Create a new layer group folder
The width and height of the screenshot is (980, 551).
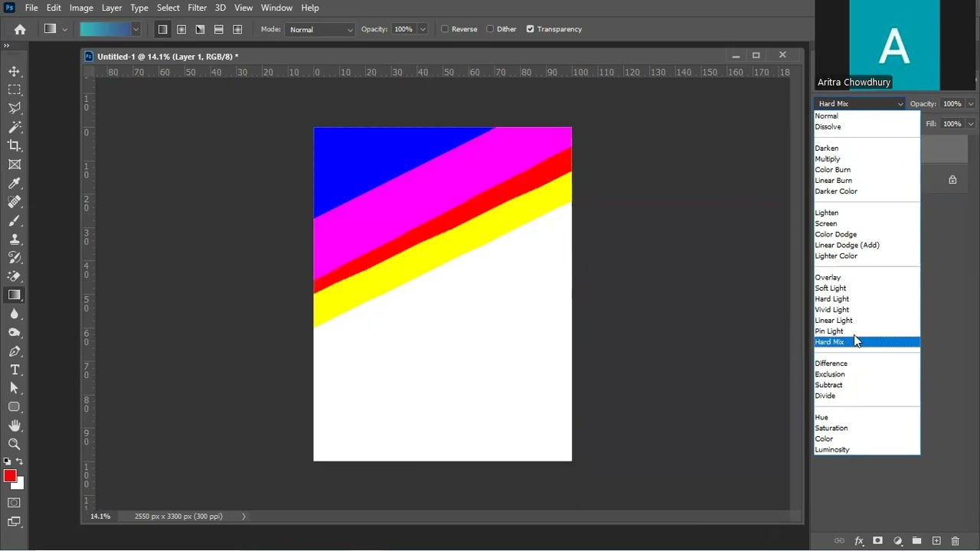tap(916, 541)
